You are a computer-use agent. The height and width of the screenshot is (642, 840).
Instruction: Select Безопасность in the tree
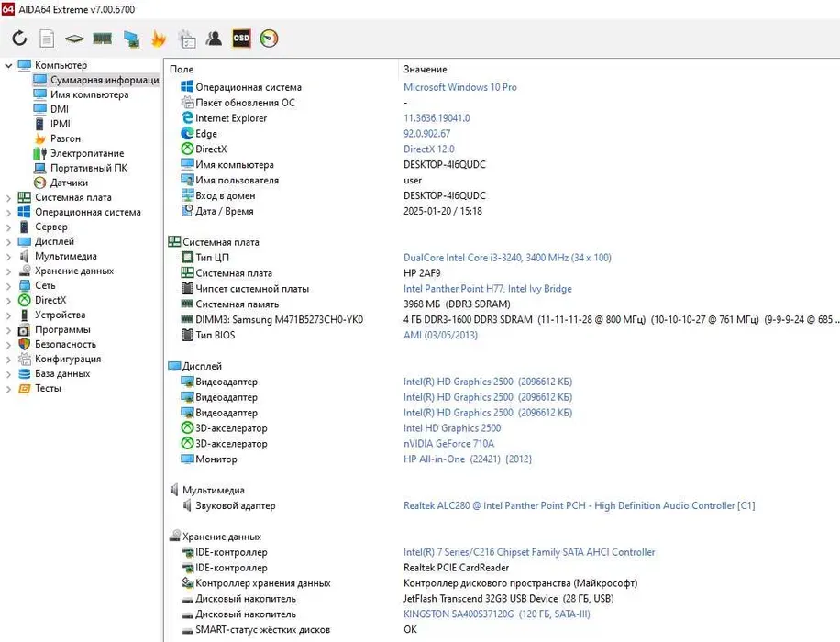pos(58,344)
